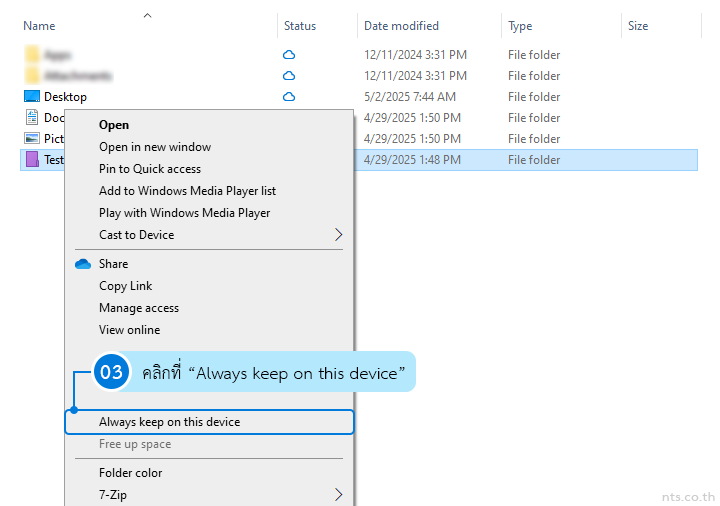Image resolution: width=720 pixels, height=506 pixels.
Task: Click File folder type in the Desktop row
Action: pyautogui.click(x=534, y=97)
